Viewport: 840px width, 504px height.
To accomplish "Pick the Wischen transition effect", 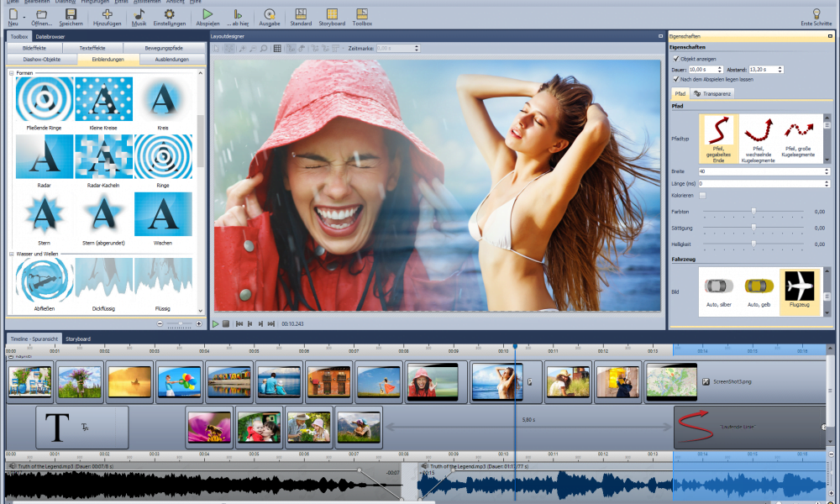I will coord(163,214).
